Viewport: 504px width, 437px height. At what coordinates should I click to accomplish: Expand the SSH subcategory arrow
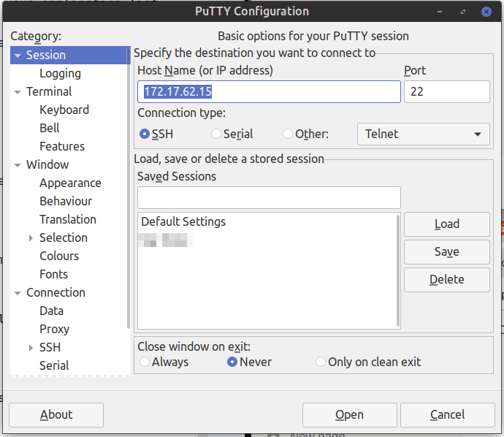31,348
